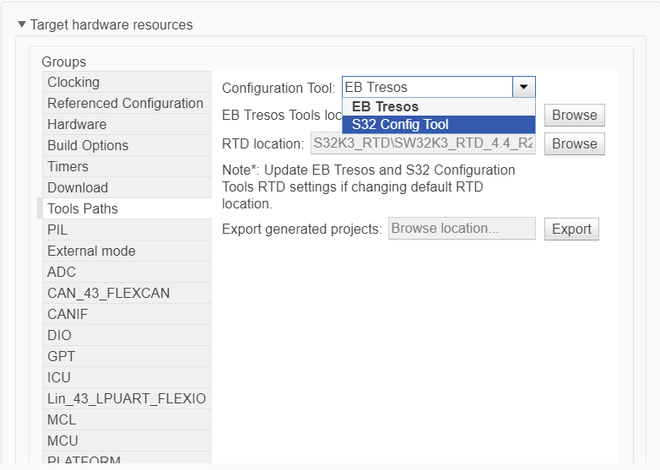Browse for the RTD location
Screen dimensions: 660x470
tap(574, 143)
